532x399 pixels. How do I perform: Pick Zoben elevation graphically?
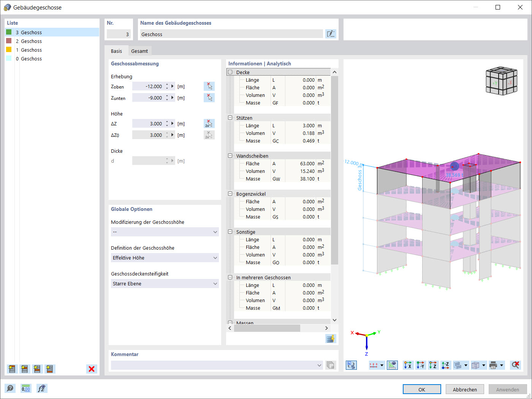(209, 86)
